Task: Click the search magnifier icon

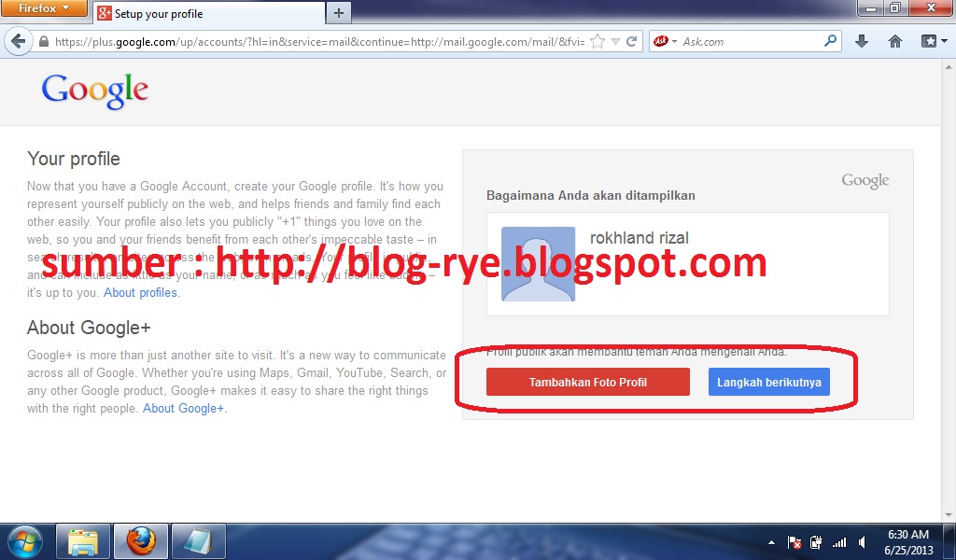Action: click(830, 41)
